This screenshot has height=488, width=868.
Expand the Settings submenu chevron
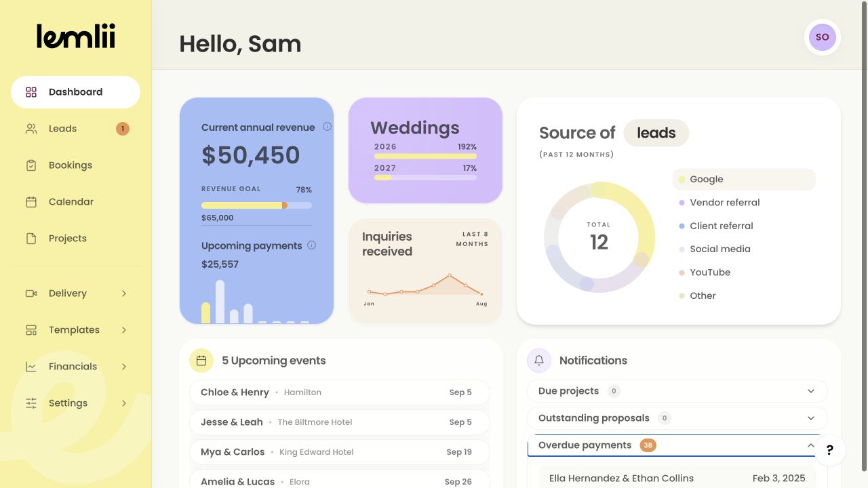[124, 403]
